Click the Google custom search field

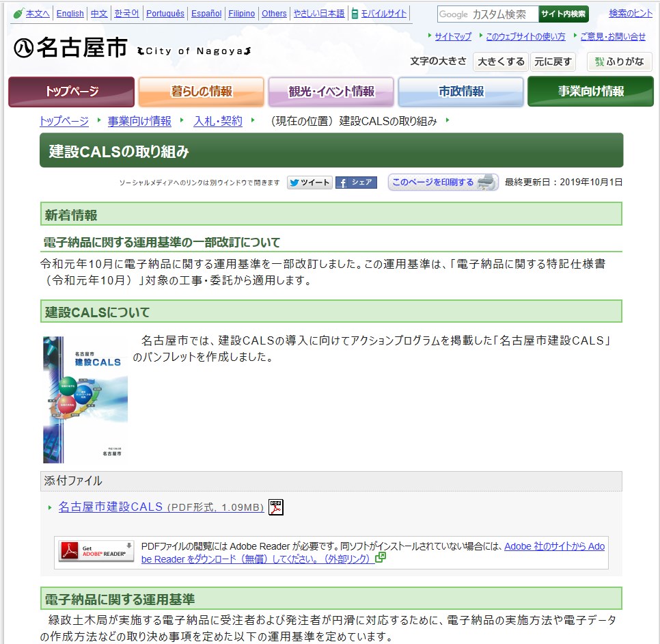[488, 14]
